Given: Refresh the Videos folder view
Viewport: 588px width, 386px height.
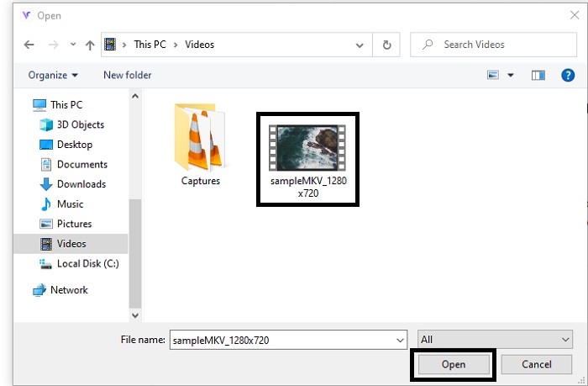Looking at the screenshot, I should tap(386, 45).
